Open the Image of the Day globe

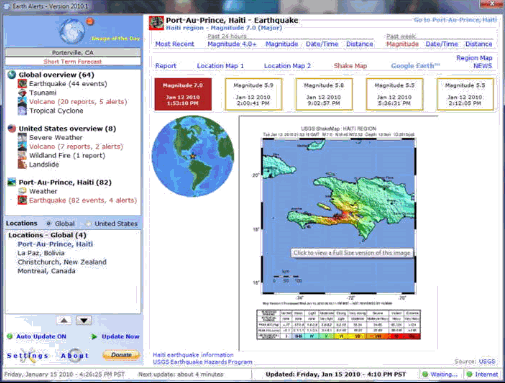pyautogui.click(x=72, y=31)
